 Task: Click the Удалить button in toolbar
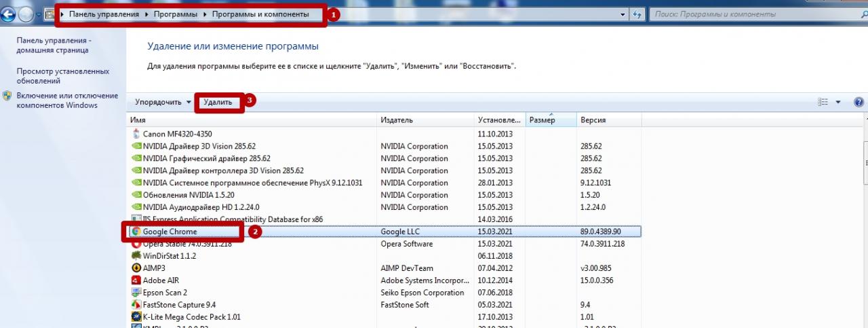218,103
